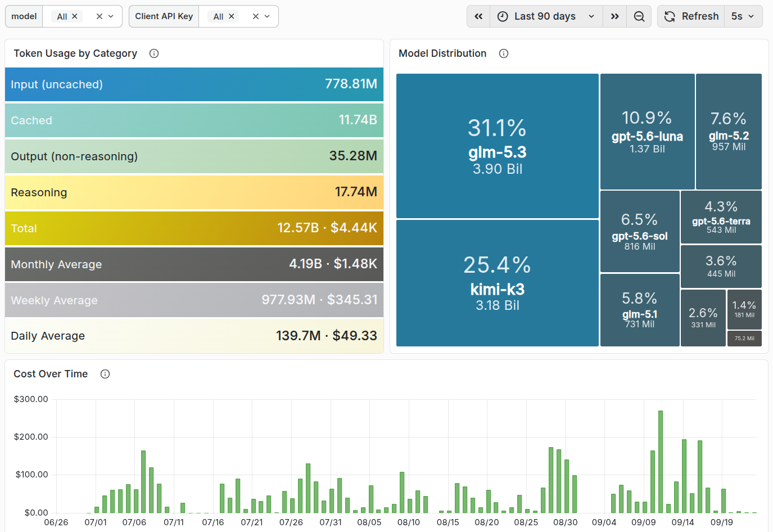This screenshot has width=773, height=532.
Task: Select the Total 12.57B stat row
Action: (x=194, y=228)
